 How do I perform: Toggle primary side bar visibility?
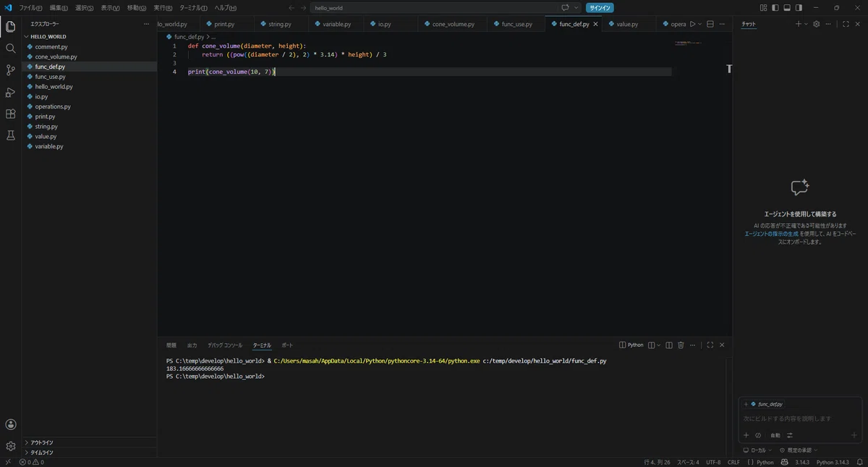(775, 7)
